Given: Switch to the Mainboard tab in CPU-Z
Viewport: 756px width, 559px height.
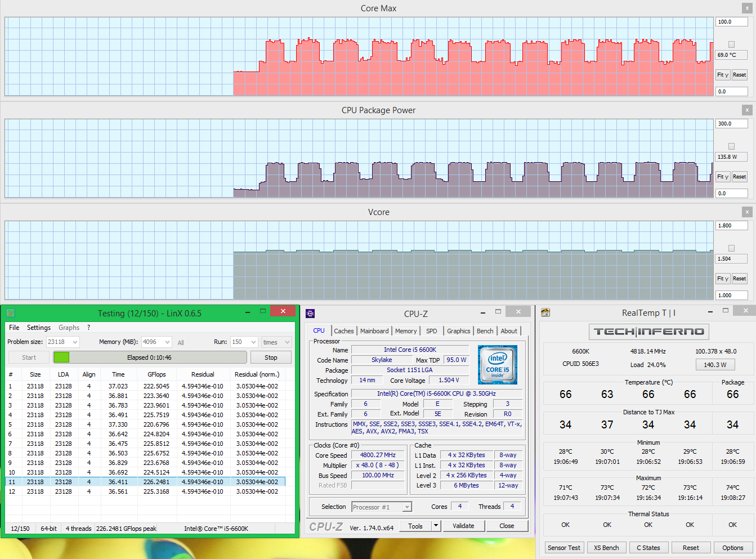Looking at the screenshot, I should click(x=374, y=331).
